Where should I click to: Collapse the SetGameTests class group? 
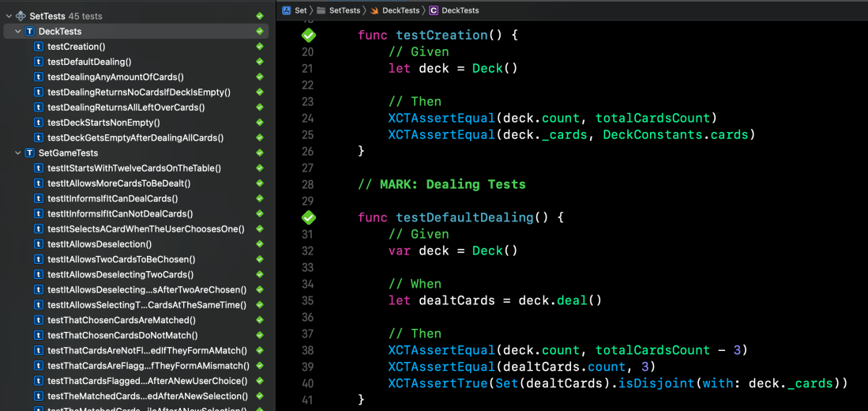pyautogui.click(x=17, y=153)
